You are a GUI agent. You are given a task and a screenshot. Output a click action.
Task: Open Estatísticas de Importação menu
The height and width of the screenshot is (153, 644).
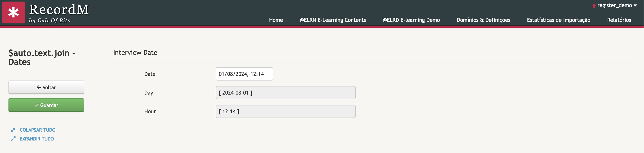[558, 20]
